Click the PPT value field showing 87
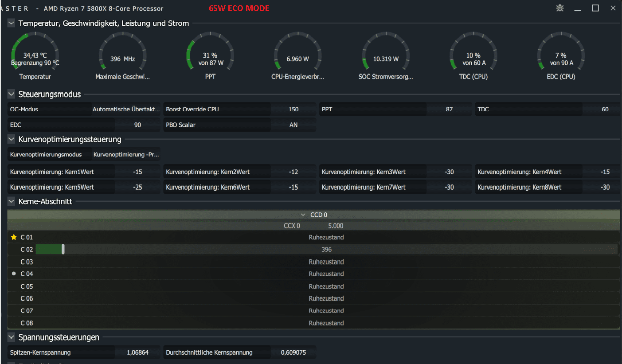 (449, 109)
